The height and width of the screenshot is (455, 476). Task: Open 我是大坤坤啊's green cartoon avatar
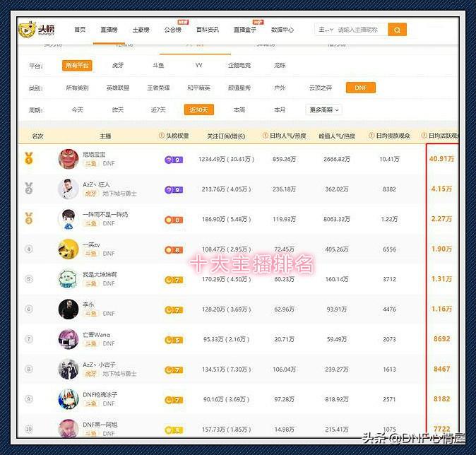(x=69, y=279)
